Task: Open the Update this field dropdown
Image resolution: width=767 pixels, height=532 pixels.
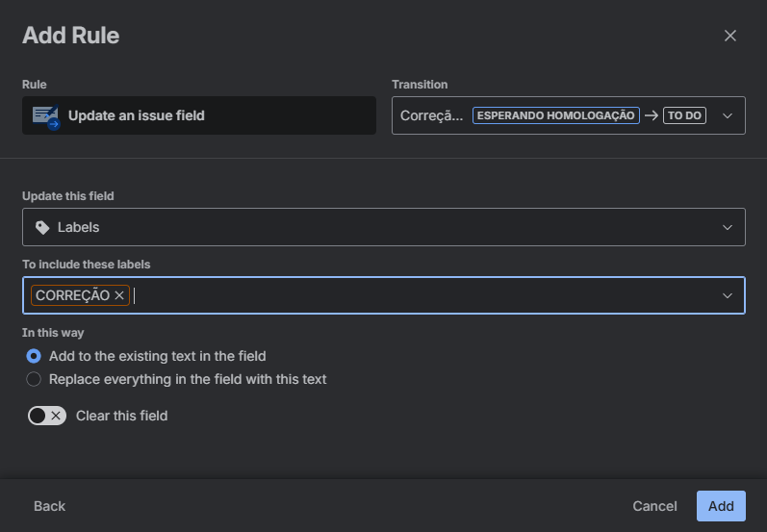Action: (383, 227)
